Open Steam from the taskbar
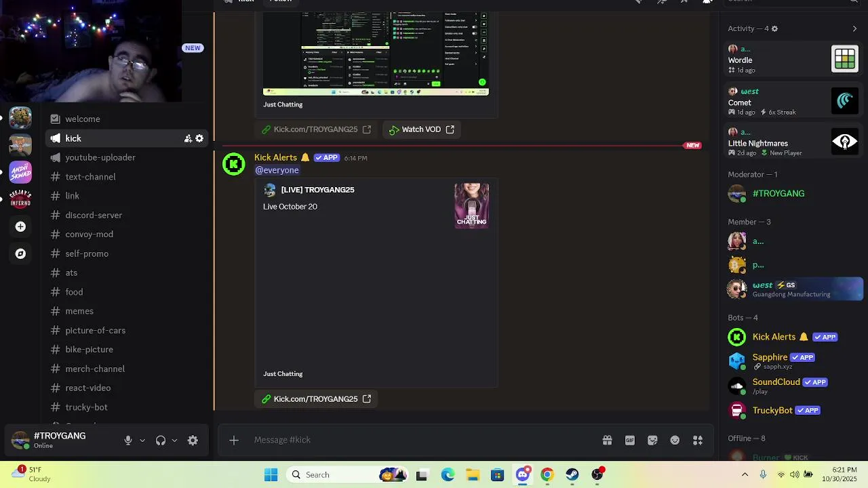 [x=572, y=474]
